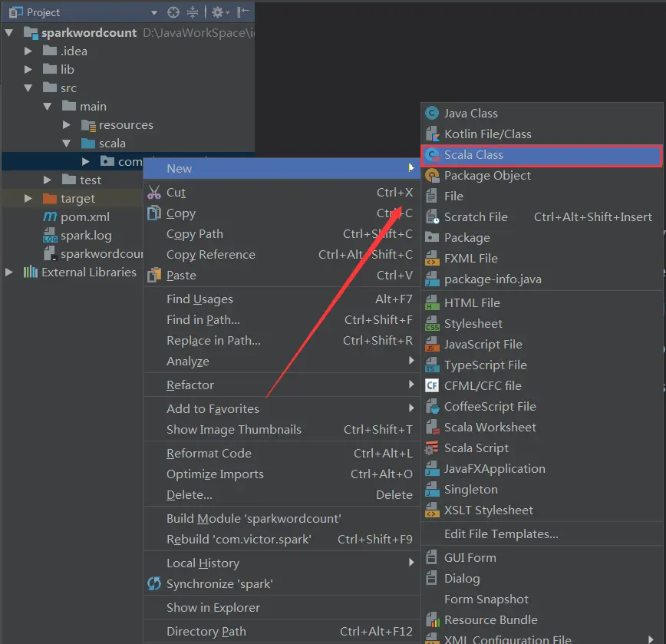Choose Copy from context menu
The width and height of the screenshot is (666, 644).
tap(282, 213)
